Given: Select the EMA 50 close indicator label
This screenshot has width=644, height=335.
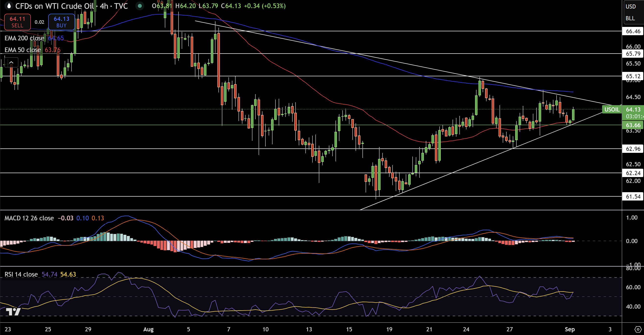Looking at the screenshot, I should click(23, 50).
